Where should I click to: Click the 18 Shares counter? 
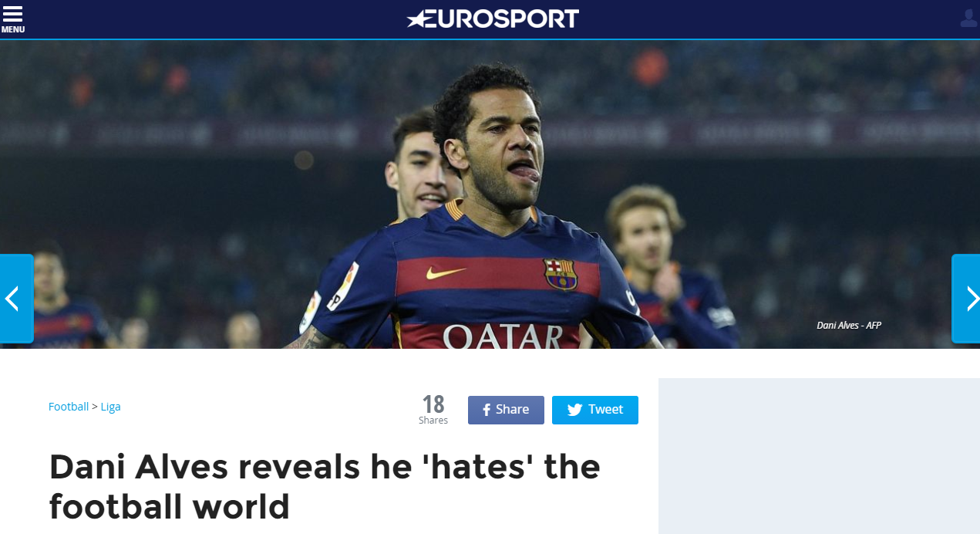[x=433, y=410]
